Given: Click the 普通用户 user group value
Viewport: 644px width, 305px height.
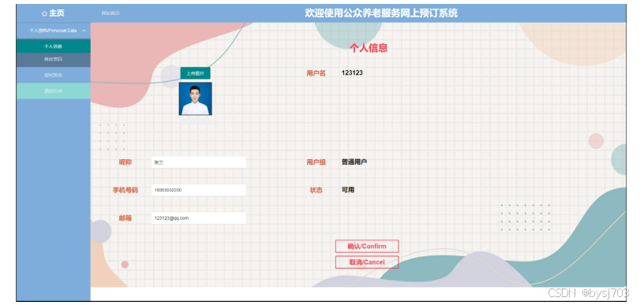Looking at the screenshot, I should click(x=354, y=162).
